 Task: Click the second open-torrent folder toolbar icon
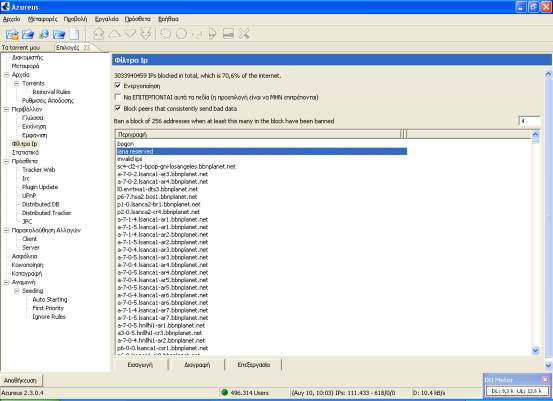28,34
